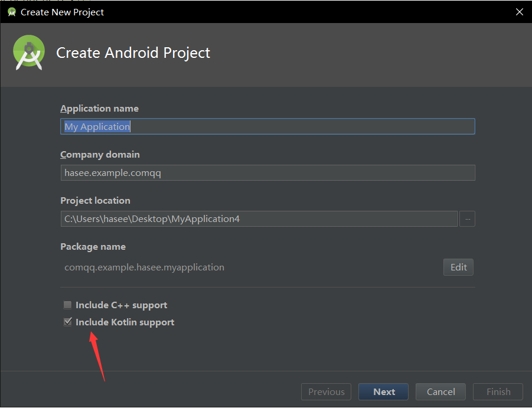Click the disabled Previous button
532x408 pixels.
click(326, 391)
